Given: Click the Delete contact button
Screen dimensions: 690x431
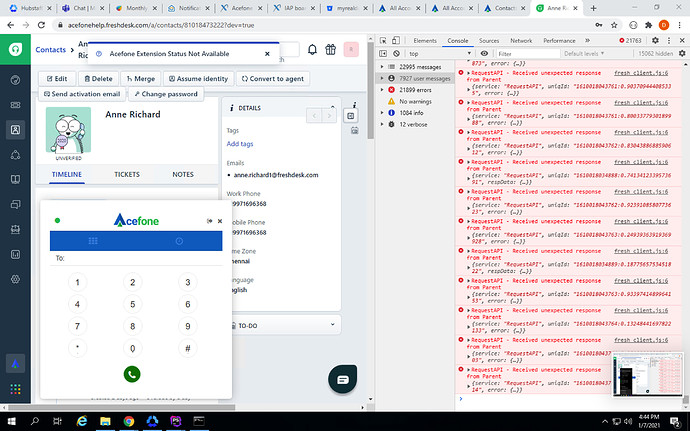Looking at the screenshot, I should (x=98, y=78).
